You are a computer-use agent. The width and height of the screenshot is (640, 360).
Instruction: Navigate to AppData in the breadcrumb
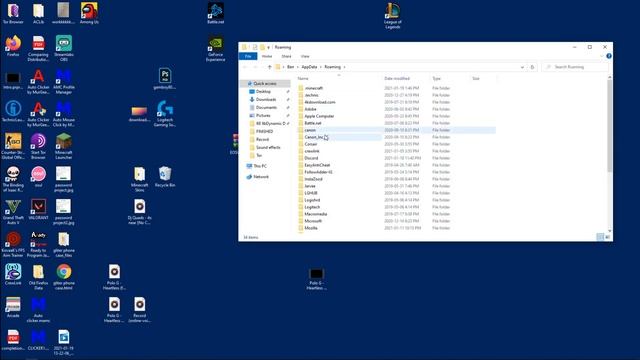pyautogui.click(x=309, y=67)
